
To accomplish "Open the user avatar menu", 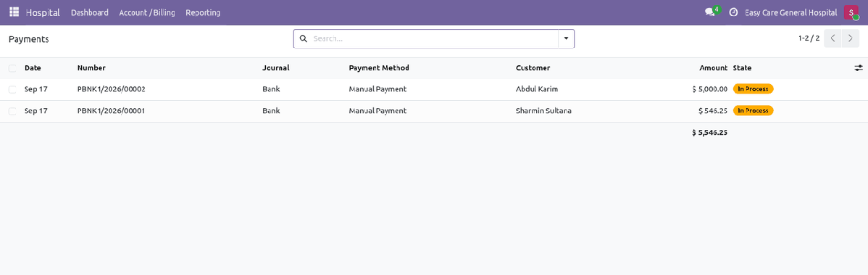I will coord(851,13).
